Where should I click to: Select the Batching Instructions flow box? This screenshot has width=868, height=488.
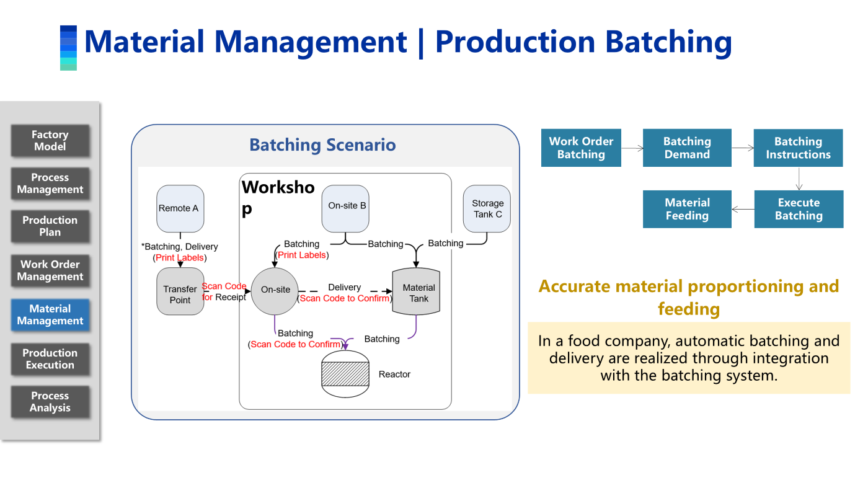click(798, 148)
